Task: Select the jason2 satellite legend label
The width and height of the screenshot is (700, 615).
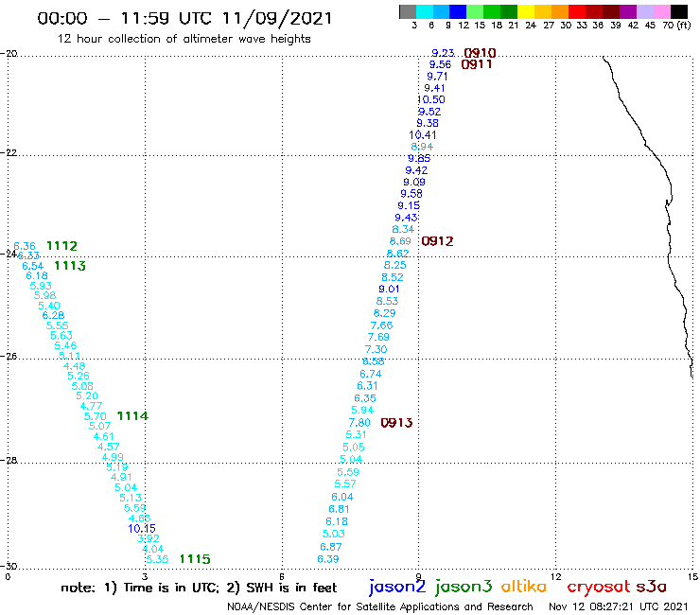Action: click(397, 587)
